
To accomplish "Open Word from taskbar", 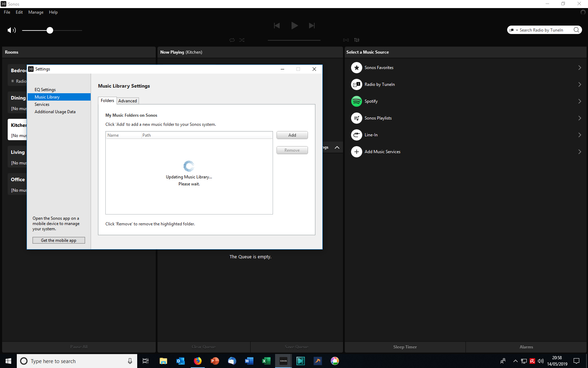I will (249, 361).
